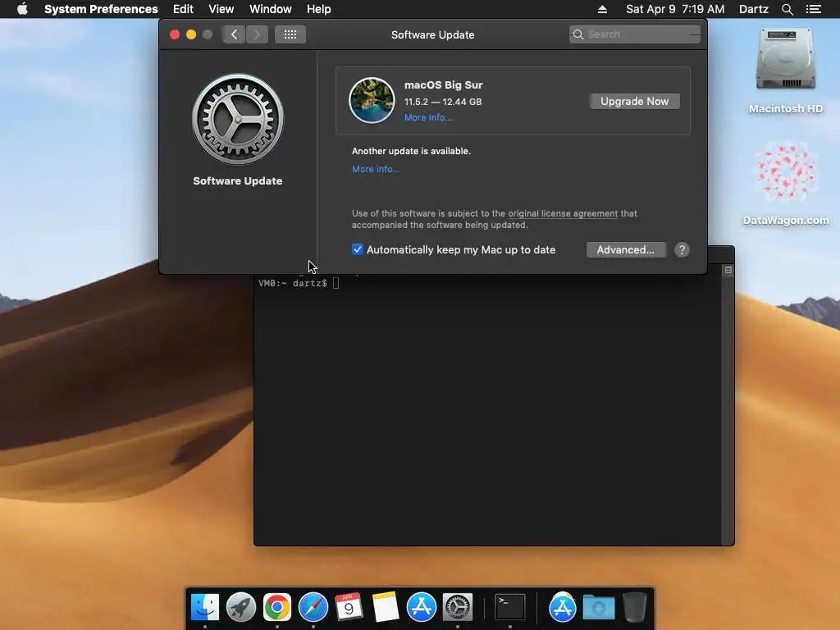This screenshot has height=630, width=840.
Task: Minimize the Software Update window
Action: tap(190, 34)
